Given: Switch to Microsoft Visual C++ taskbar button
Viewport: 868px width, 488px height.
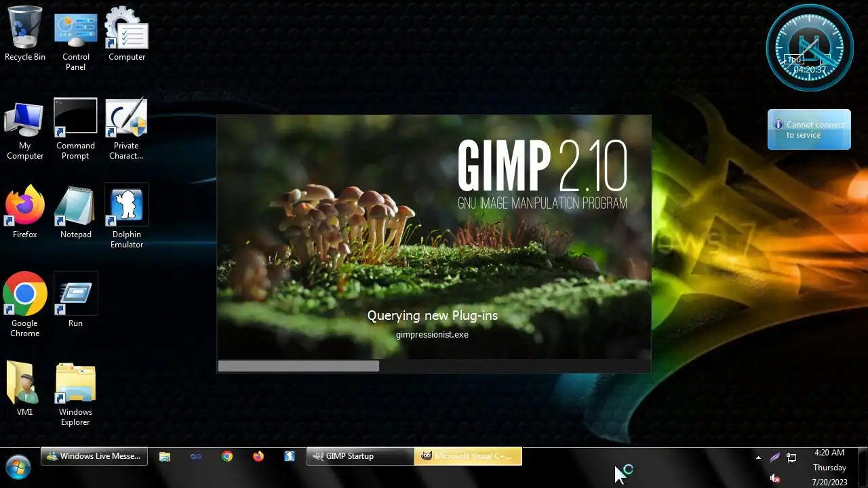Looking at the screenshot, I should point(468,456).
